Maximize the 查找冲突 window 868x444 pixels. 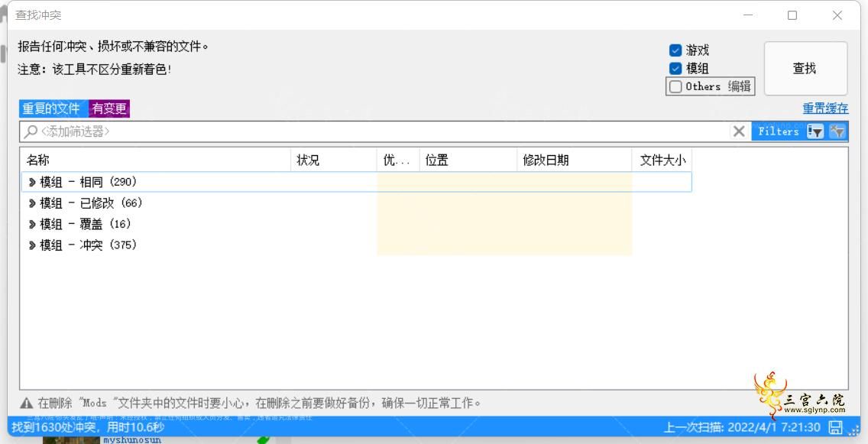792,15
